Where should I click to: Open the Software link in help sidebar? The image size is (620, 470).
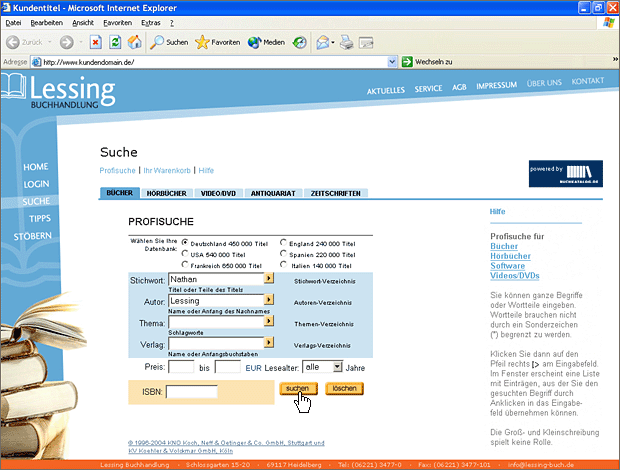(x=508, y=266)
